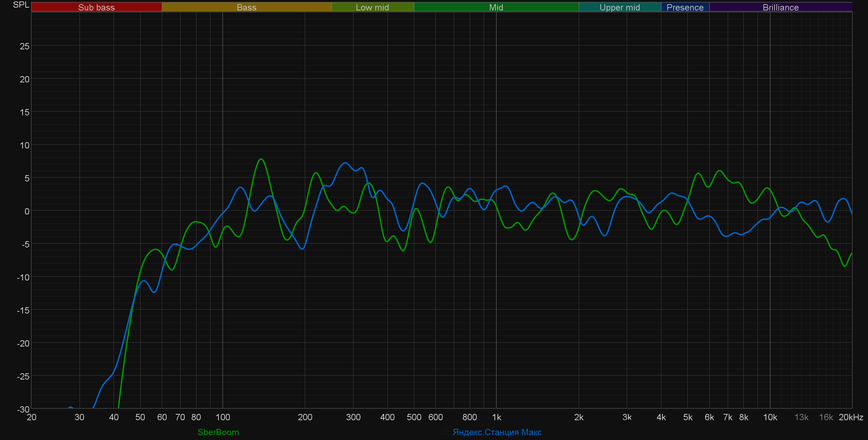
Task: Click the 0 dB SPL axis label
Action: [x=27, y=211]
